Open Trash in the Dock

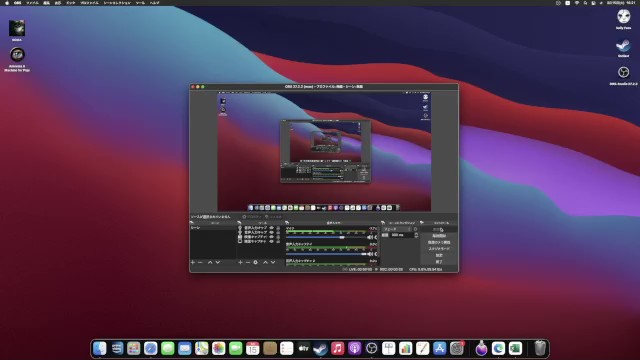[x=540, y=349]
